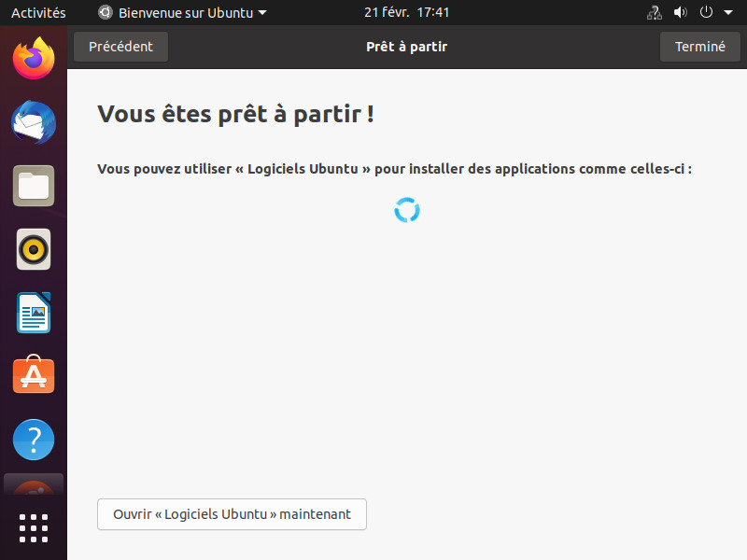
Task: Open Thunderbird mail client
Action: tap(34, 122)
